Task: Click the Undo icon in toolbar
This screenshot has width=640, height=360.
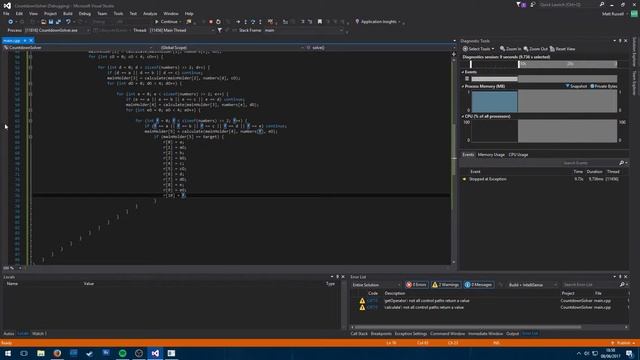Action: tap(68, 22)
